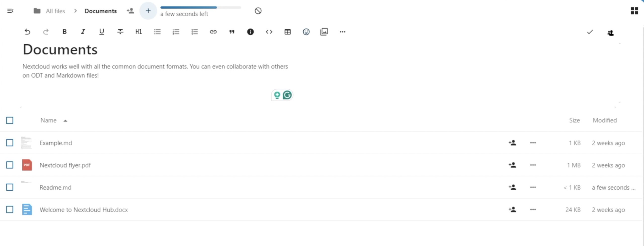Tick the Nextcloud flyer.pdf checkbox
Screen dimensions: 644x246
10,165
